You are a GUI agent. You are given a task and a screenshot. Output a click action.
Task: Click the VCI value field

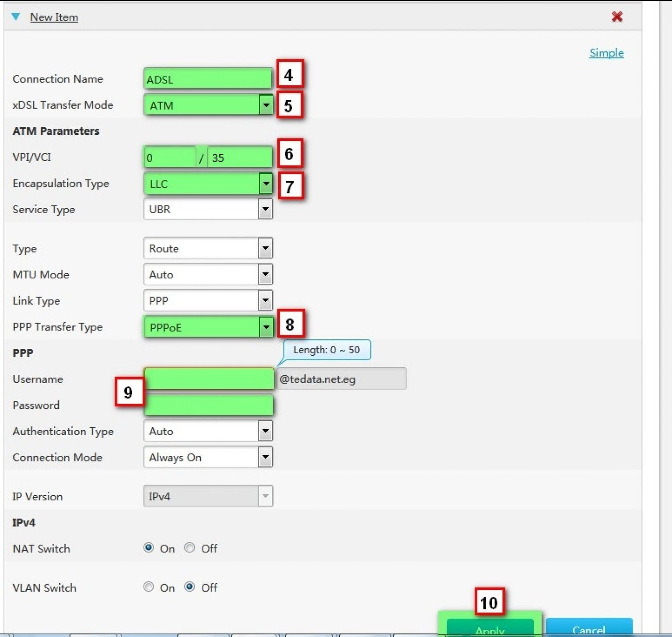point(239,158)
